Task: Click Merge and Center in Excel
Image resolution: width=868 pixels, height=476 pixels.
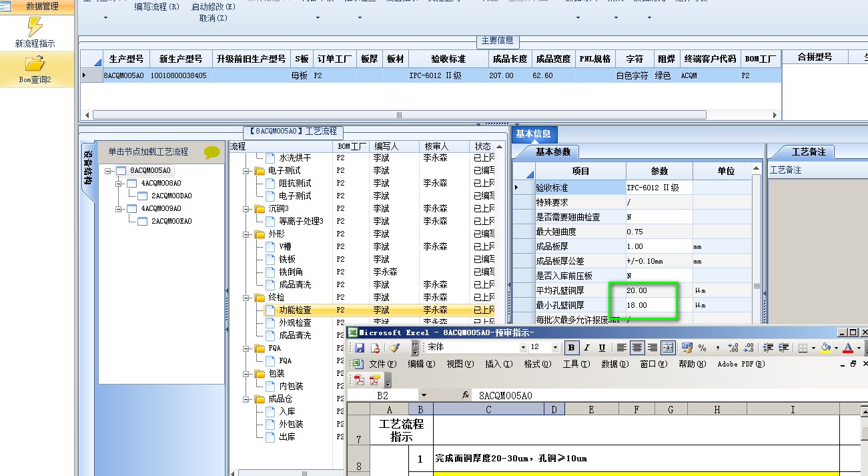Action: [x=668, y=348]
